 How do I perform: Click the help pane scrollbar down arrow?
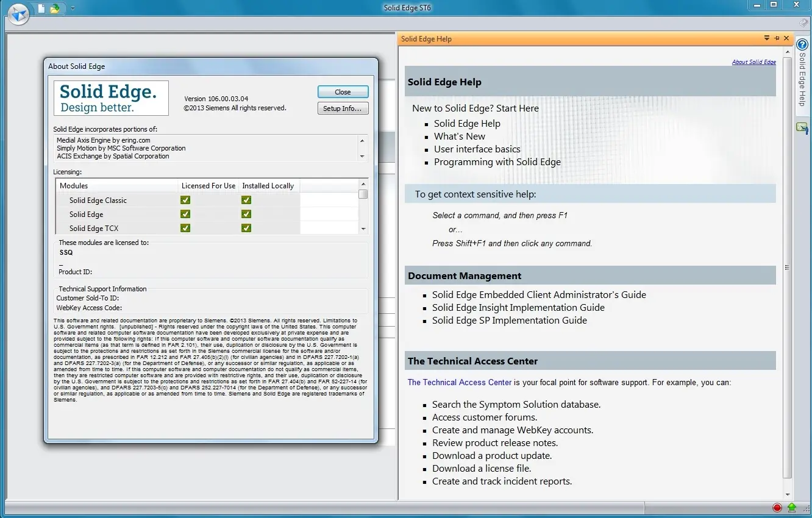pyautogui.click(x=788, y=495)
